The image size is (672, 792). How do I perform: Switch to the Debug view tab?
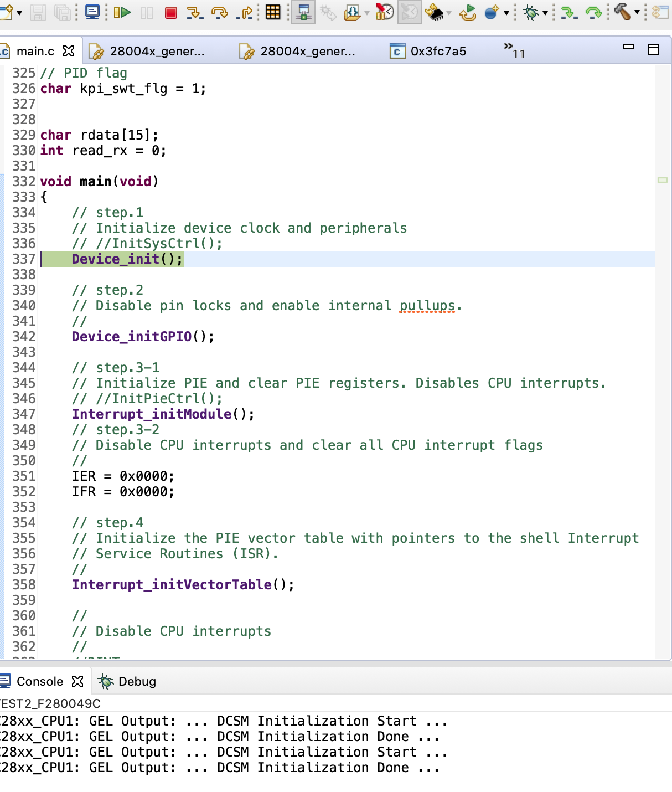[127, 681]
